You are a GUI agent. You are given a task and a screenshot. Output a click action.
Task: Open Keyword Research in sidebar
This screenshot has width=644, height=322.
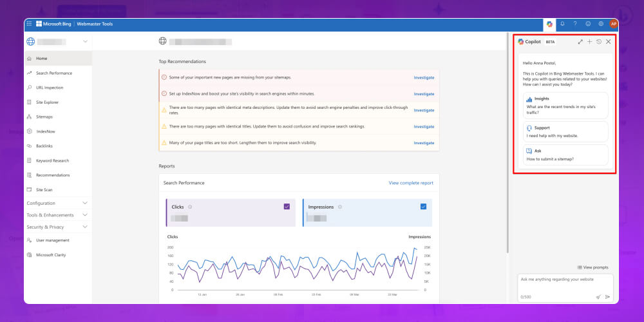(x=58, y=160)
